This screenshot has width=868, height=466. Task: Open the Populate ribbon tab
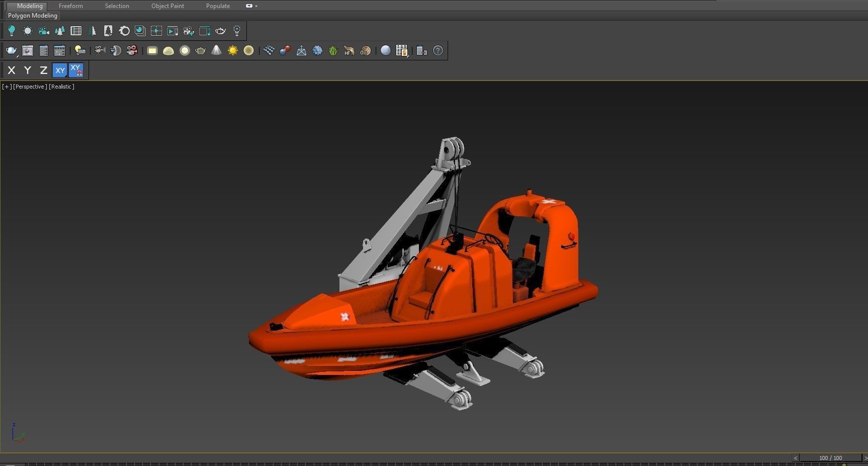click(x=218, y=6)
